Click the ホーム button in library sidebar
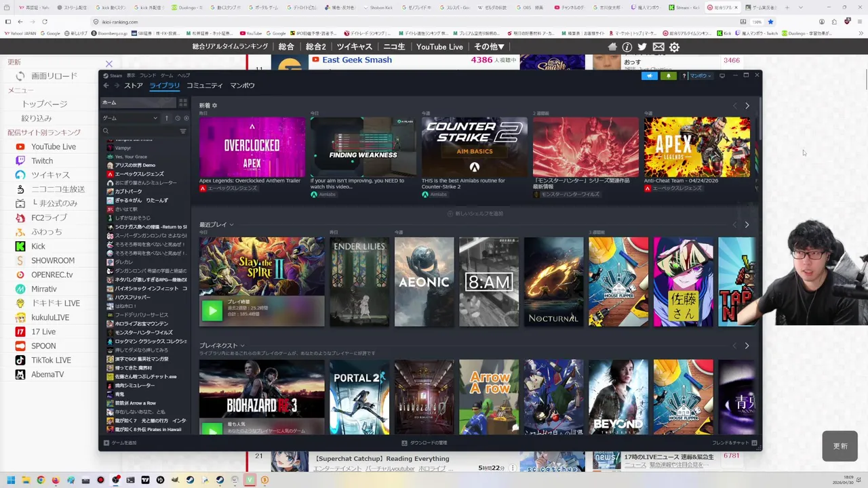 tap(139, 102)
